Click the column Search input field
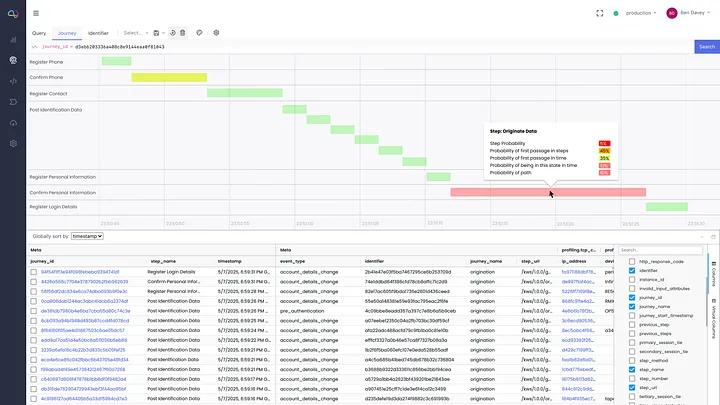Image resolution: width=720 pixels, height=405 pixels. coord(660,250)
